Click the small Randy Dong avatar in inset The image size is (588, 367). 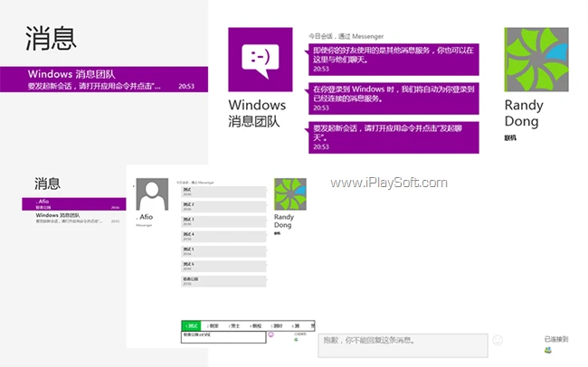click(289, 193)
